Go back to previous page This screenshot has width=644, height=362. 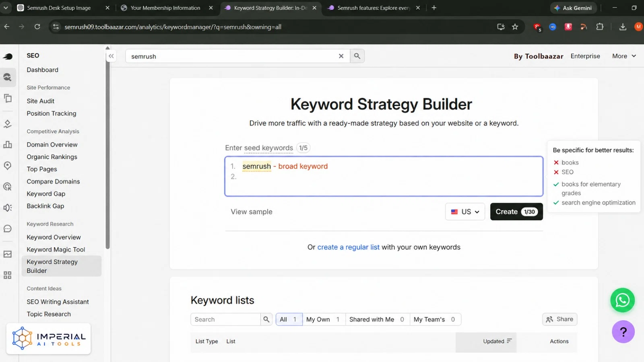coord(7,27)
